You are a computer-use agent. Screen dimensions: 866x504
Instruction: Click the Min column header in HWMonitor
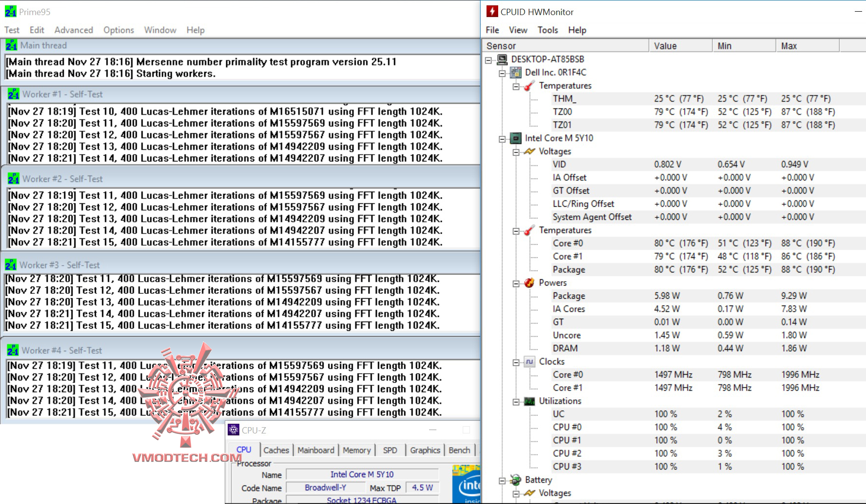pos(744,46)
